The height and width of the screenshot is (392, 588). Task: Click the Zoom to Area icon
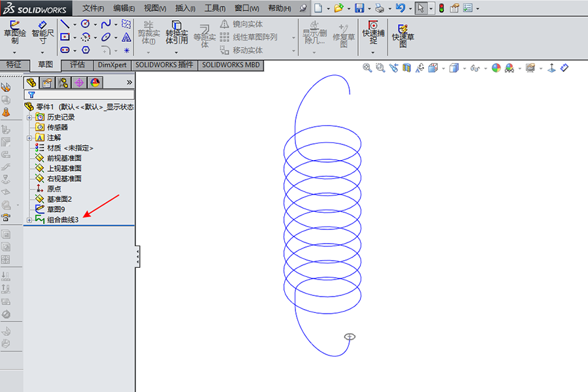(x=380, y=68)
